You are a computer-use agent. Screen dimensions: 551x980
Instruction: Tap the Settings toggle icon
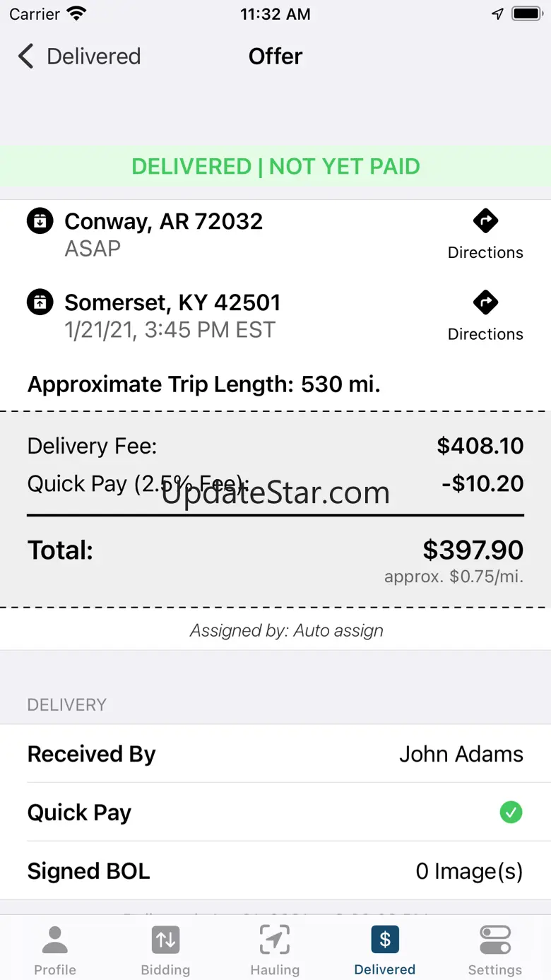(494, 940)
